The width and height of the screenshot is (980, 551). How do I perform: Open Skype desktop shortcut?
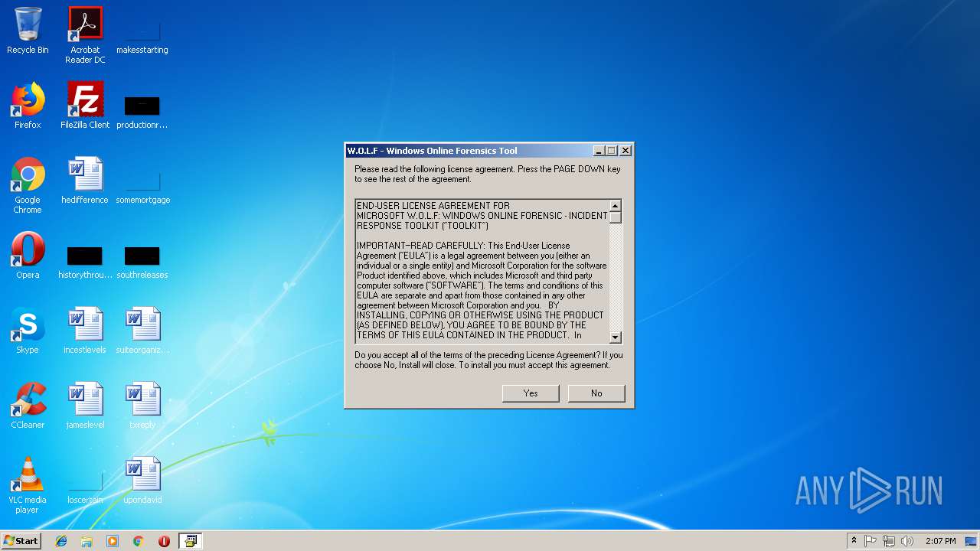point(28,331)
